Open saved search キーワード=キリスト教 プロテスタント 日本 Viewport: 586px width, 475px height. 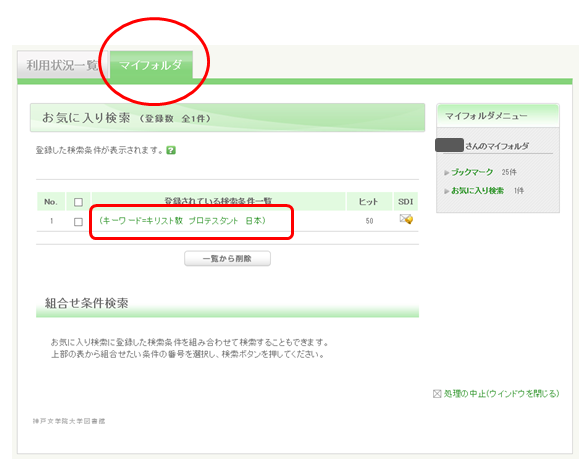[x=182, y=221]
